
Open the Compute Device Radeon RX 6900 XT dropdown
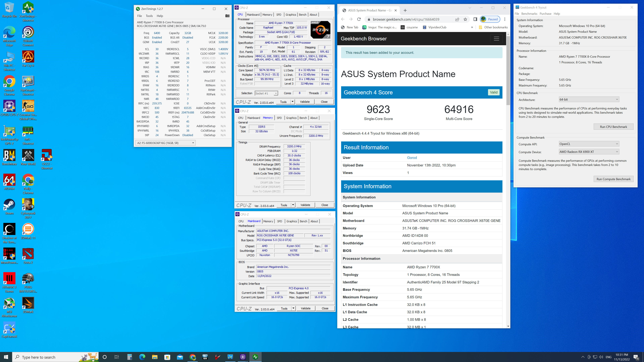[589, 152]
